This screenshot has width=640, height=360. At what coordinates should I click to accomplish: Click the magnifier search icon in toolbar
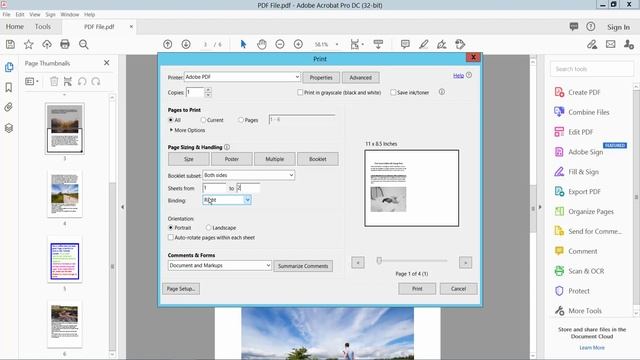84,44
